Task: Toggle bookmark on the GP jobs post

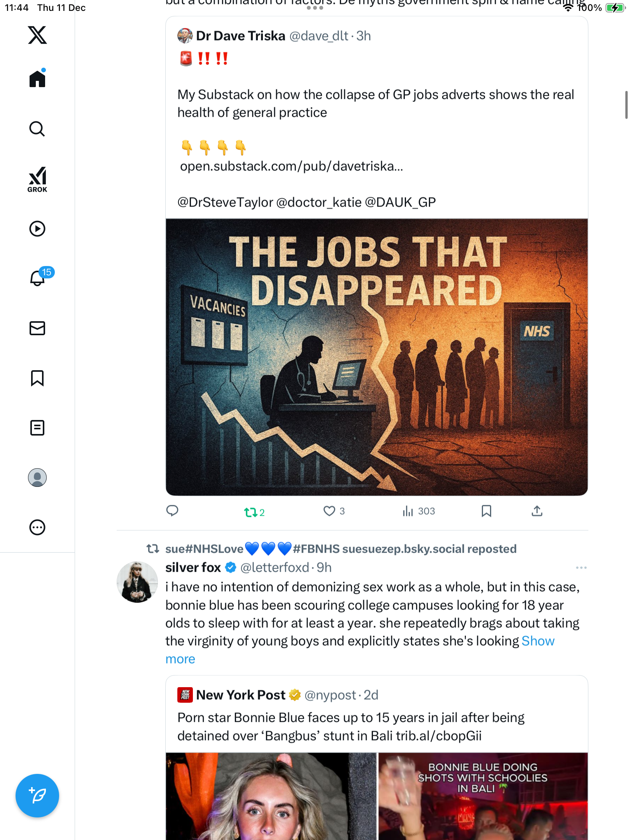Action: pos(486,511)
